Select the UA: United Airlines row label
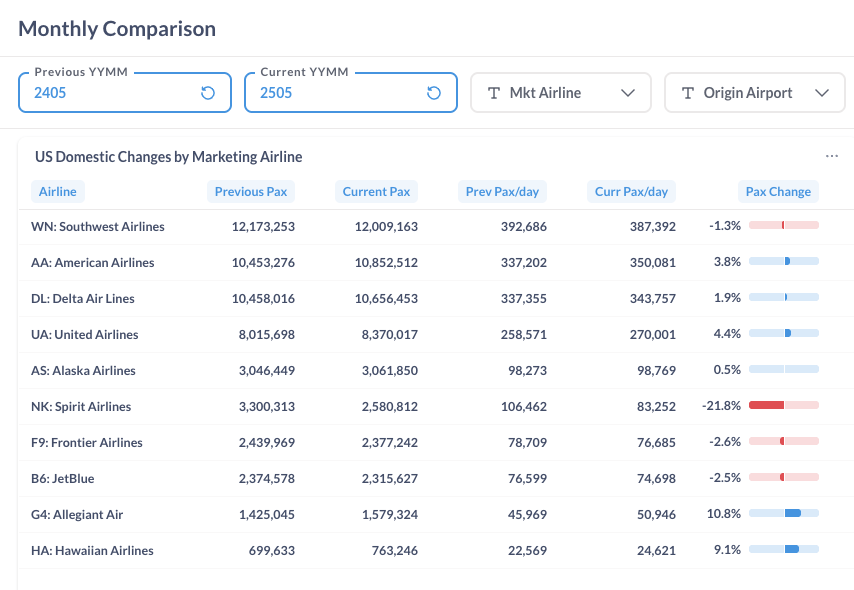Image resolution: width=854 pixels, height=590 pixels. pos(84,334)
